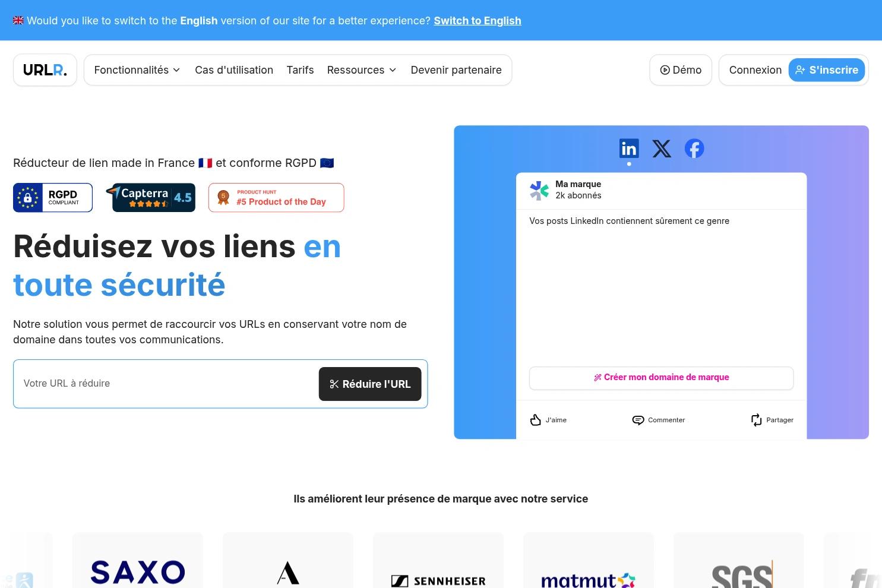This screenshot has height=588, width=882.
Task: Click the LinkedIn icon in preview panel
Action: click(628, 148)
